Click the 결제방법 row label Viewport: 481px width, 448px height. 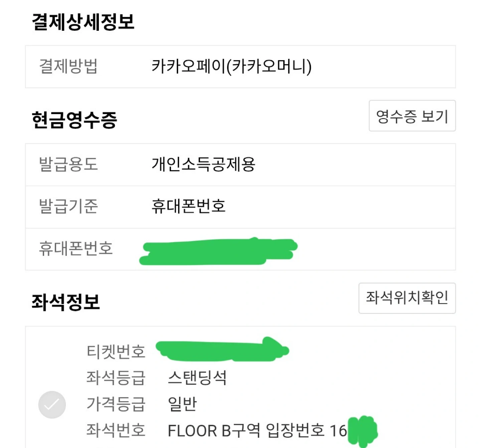point(68,66)
